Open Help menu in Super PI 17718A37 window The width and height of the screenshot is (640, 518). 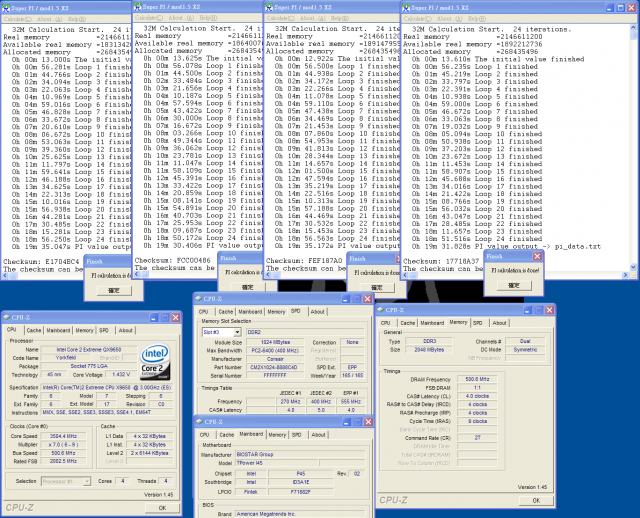[477, 18]
